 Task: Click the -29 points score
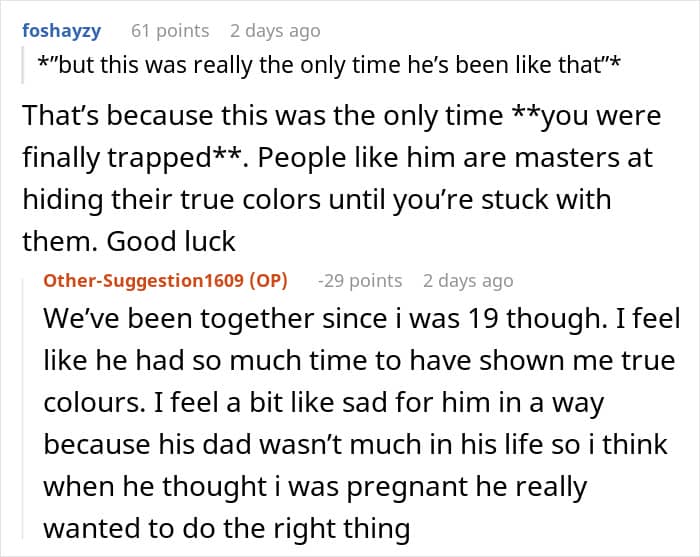click(359, 281)
